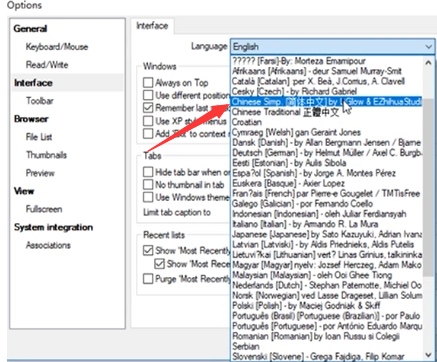Choose Indonesian language entry

[327, 214]
